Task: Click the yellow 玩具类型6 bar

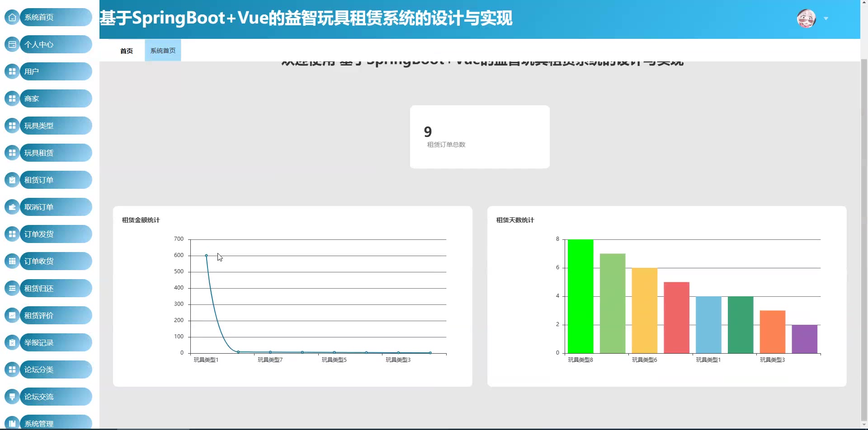Action: pyautogui.click(x=645, y=310)
